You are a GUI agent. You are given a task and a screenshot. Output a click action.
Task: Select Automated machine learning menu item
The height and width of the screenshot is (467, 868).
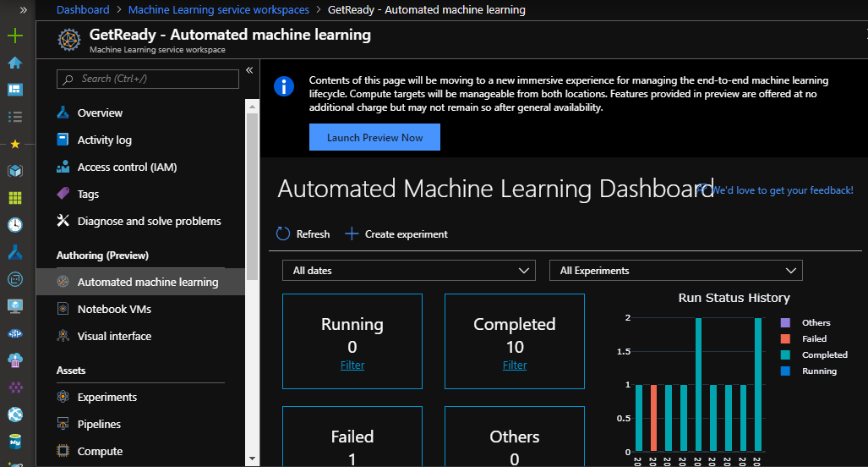pos(141,282)
